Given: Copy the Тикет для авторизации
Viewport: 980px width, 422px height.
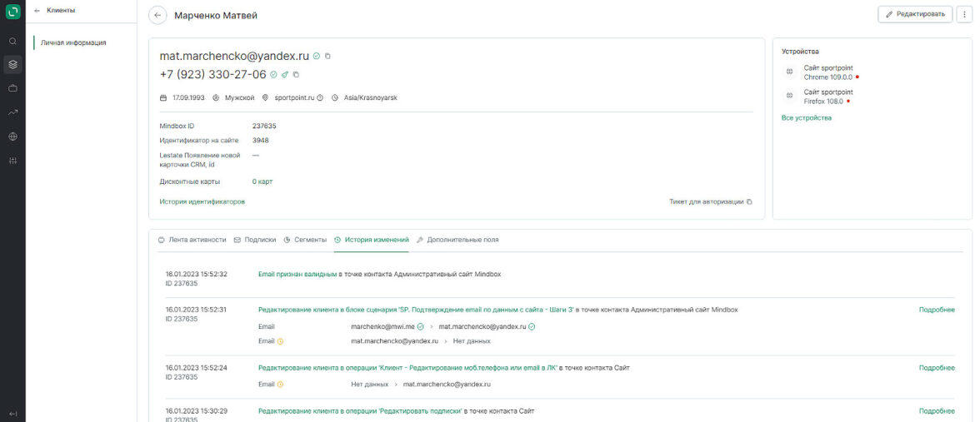Looking at the screenshot, I should (x=749, y=201).
